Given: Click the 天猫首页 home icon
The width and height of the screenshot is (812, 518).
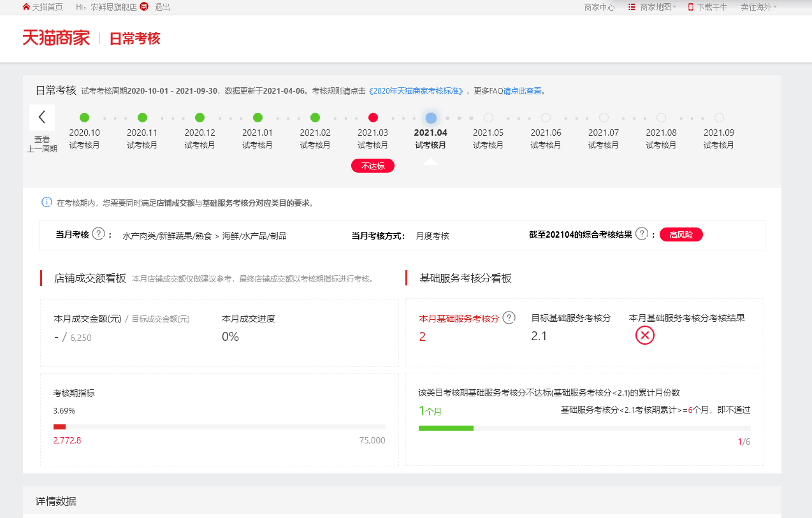Looking at the screenshot, I should pyautogui.click(x=26, y=7).
